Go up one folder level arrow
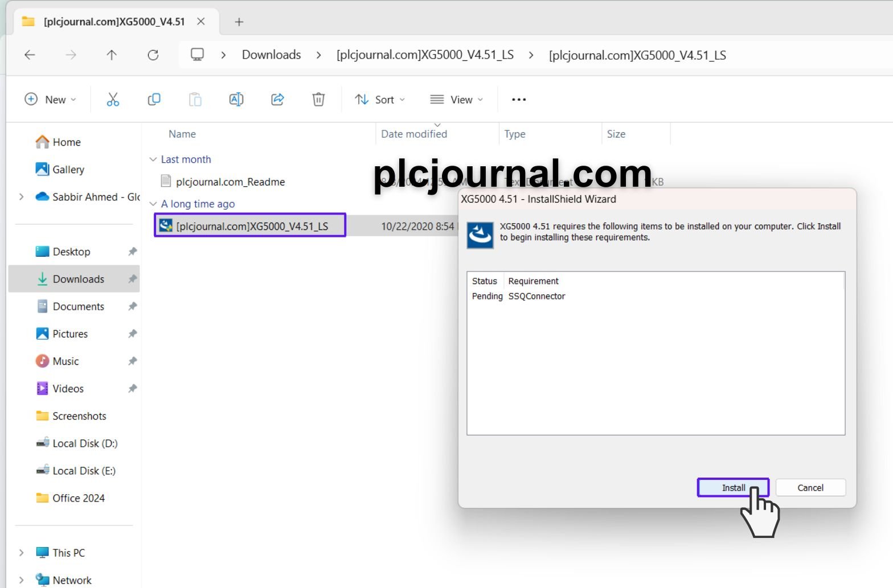 click(112, 55)
